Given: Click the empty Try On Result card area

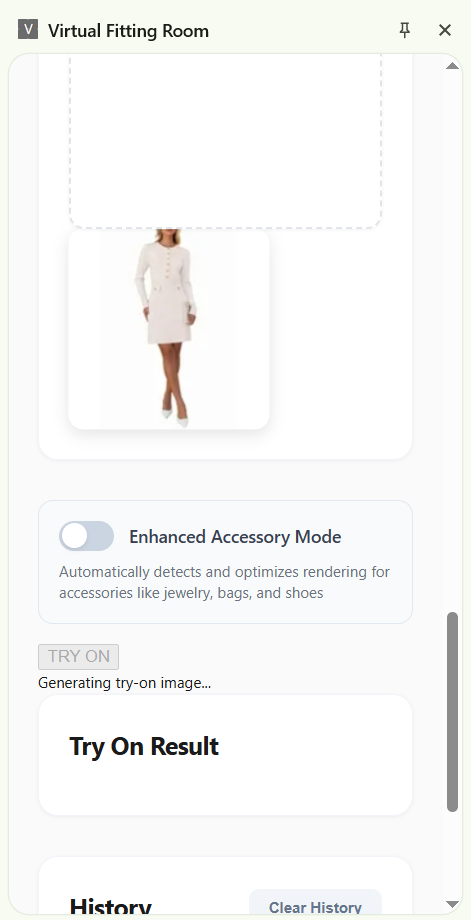Looking at the screenshot, I should click(x=226, y=786).
